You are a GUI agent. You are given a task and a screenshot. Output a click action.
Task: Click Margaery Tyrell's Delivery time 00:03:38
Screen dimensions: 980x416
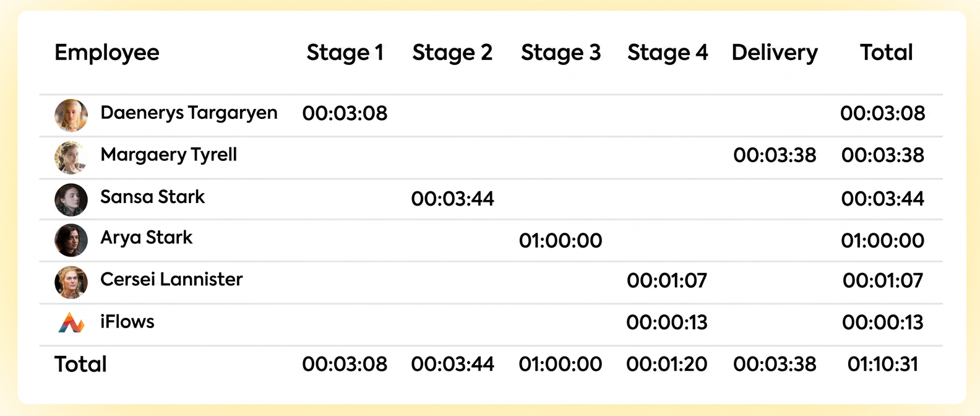775,155
